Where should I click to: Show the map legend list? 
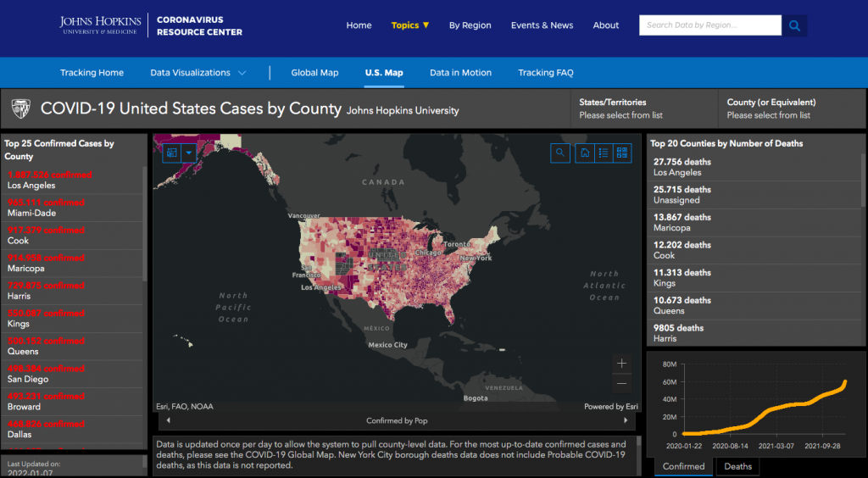[604, 153]
